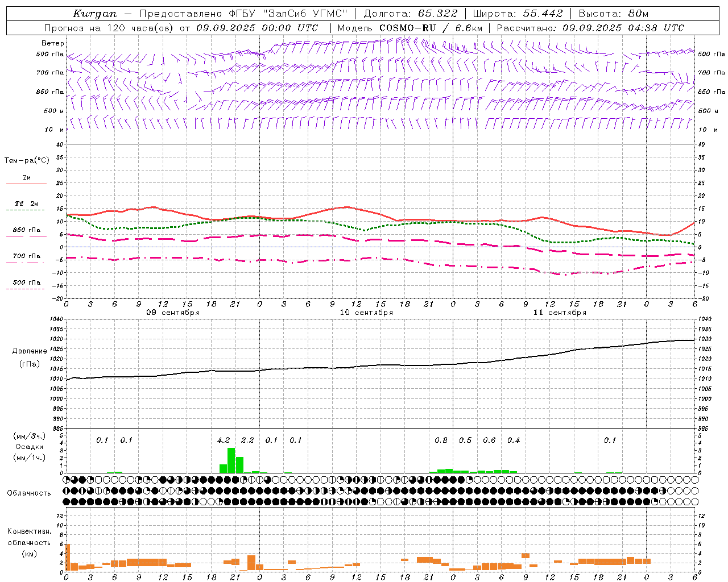Click the "0.4" precipitation total value
Image resolution: width=728 pixels, height=582 pixels.
point(514,440)
